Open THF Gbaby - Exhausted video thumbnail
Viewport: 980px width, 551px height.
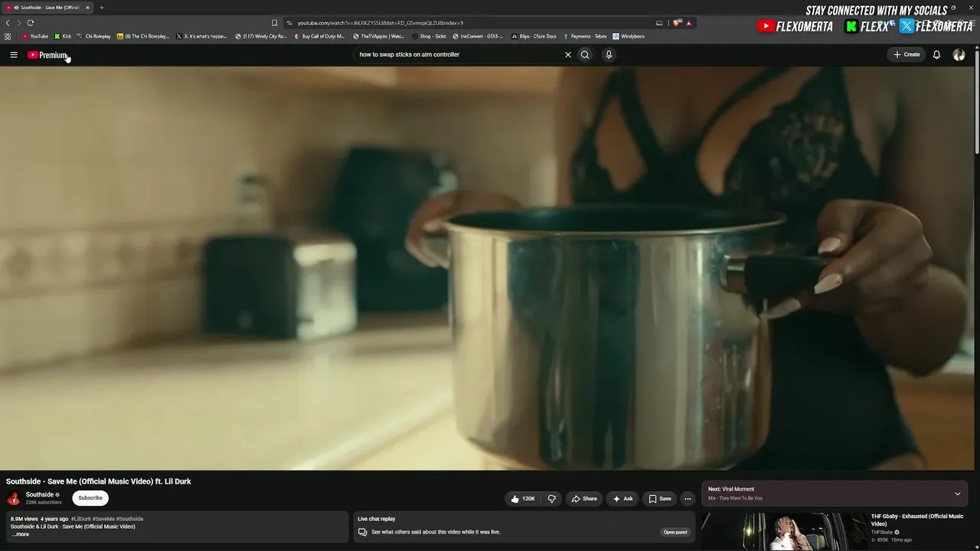784,532
